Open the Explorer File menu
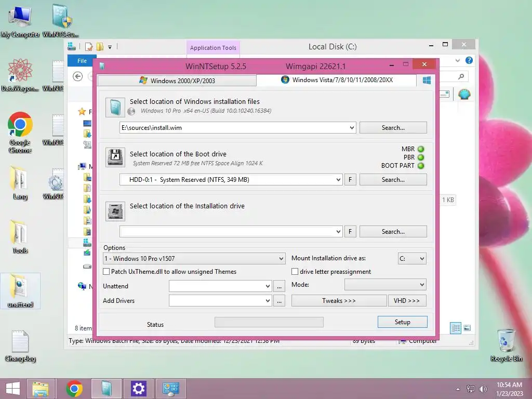This screenshot has width=532, height=399. [82, 61]
